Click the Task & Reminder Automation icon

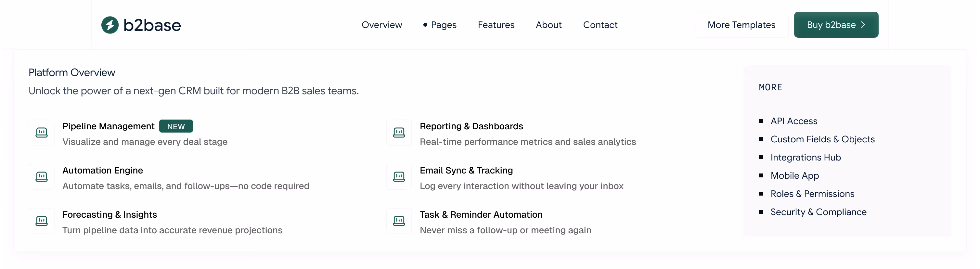[x=399, y=221]
